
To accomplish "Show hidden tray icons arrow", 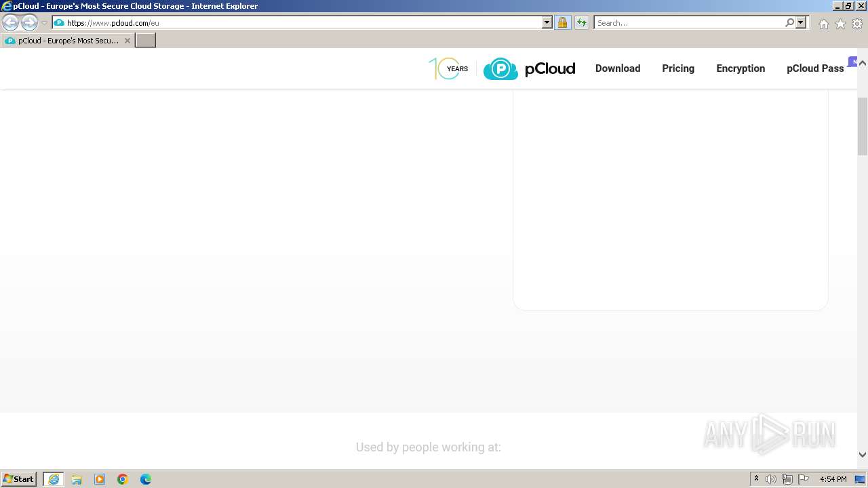I will [756, 479].
